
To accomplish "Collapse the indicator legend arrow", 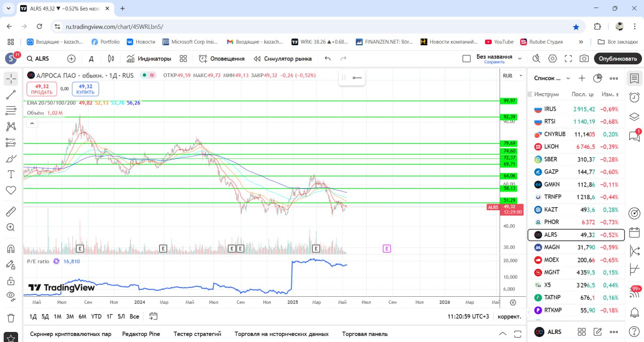I will pos(32,124).
